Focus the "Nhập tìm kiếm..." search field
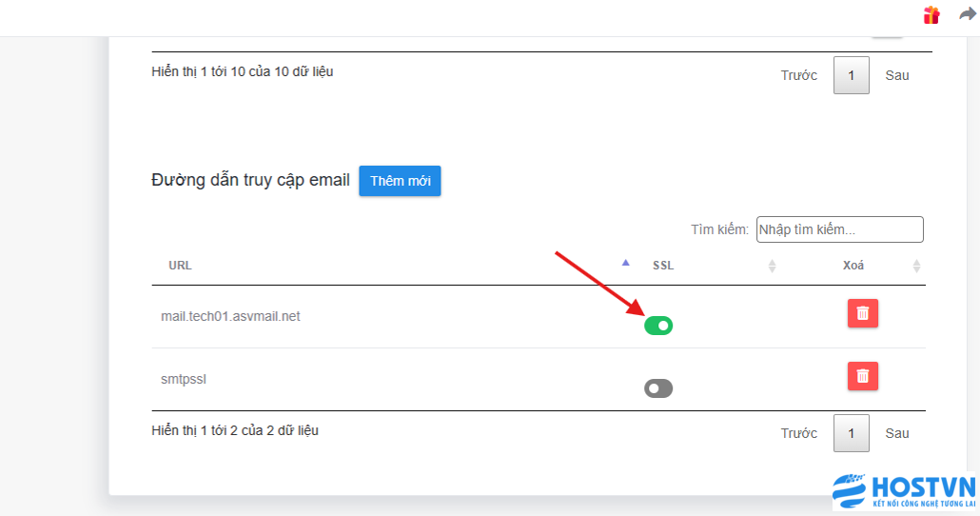 click(839, 229)
